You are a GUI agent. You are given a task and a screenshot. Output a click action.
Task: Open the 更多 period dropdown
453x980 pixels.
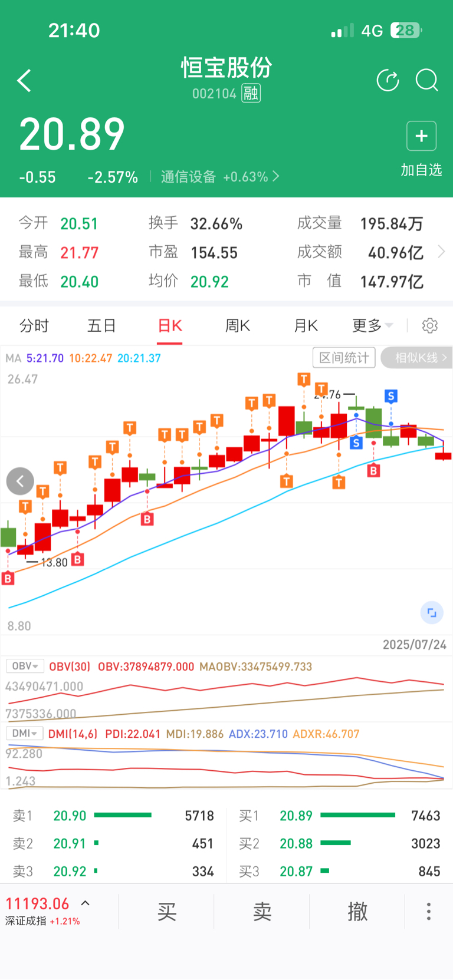(373, 325)
